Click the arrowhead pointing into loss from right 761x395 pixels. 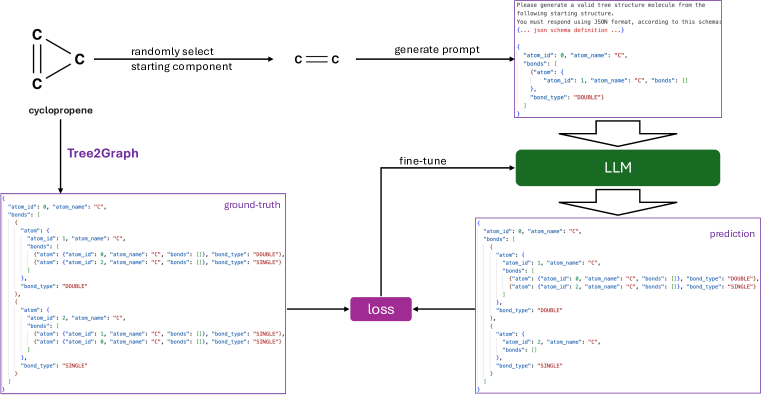point(416,309)
